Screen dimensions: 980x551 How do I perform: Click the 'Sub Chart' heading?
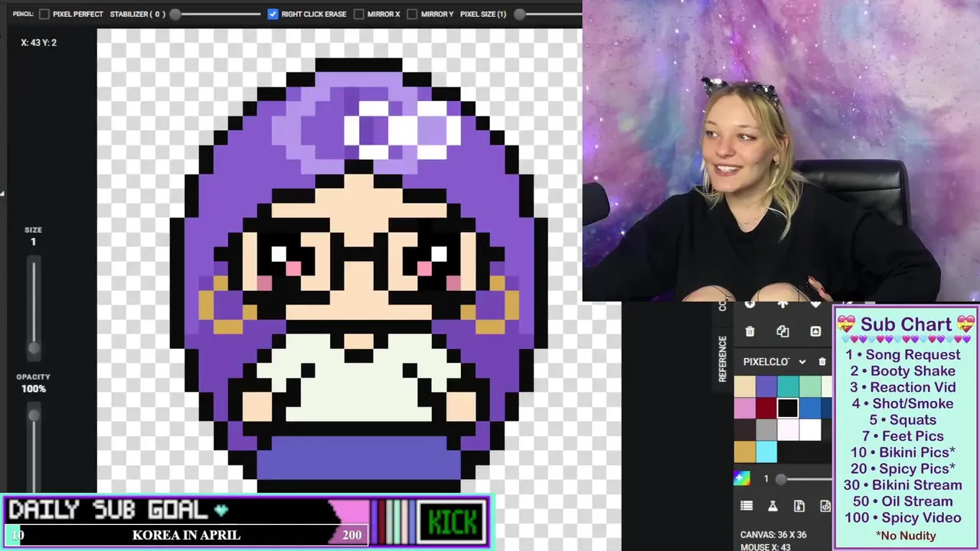[906, 324]
